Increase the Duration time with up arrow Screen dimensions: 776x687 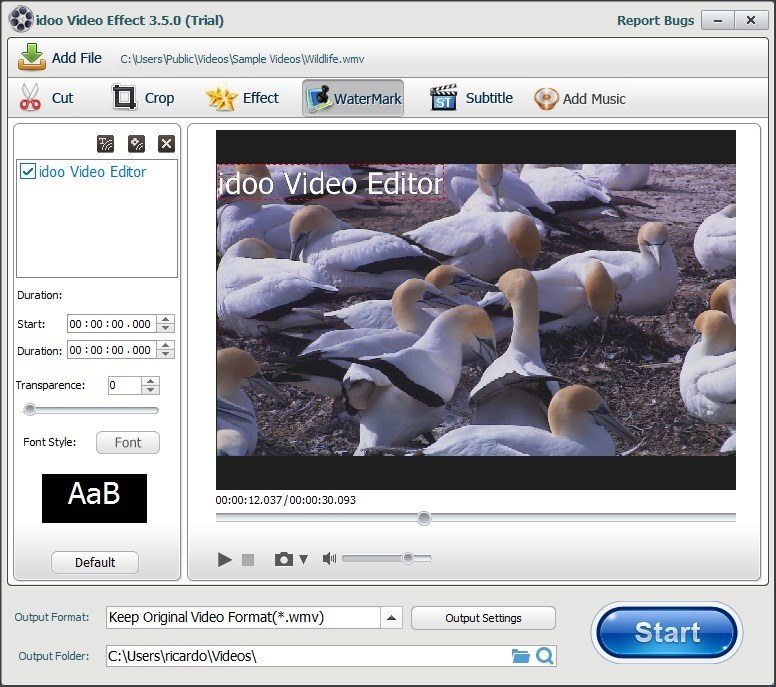point(166,345)
